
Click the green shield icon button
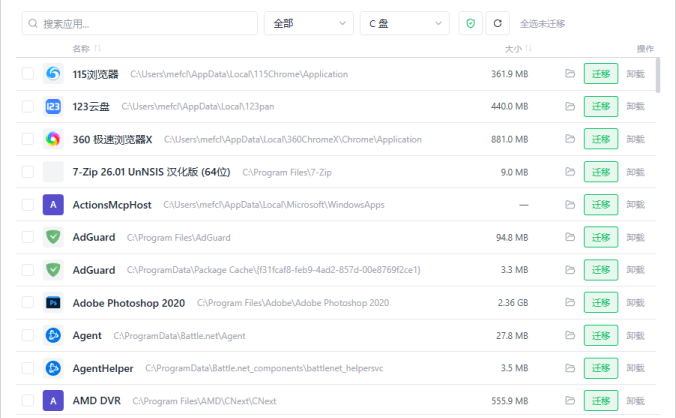(470, 23)
